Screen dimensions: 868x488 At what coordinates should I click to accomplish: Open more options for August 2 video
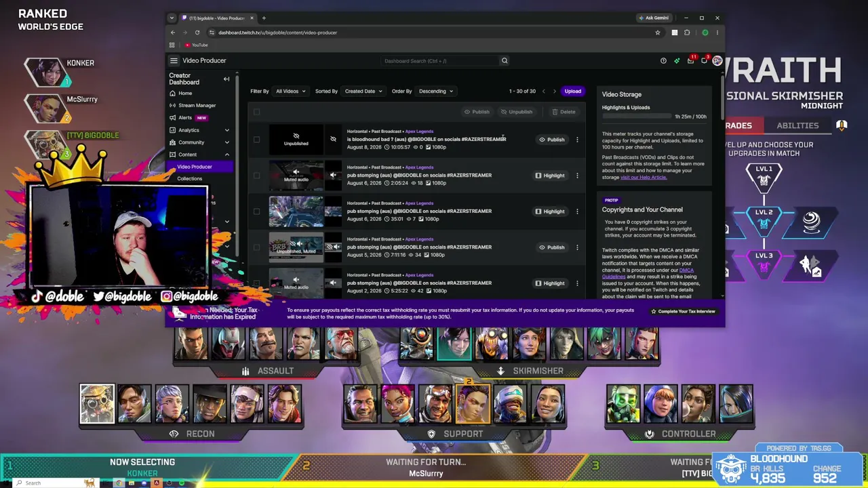577,283
